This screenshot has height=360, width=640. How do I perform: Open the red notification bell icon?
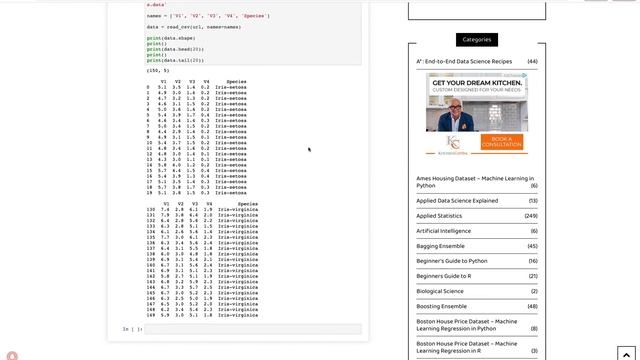coord(12,356)
